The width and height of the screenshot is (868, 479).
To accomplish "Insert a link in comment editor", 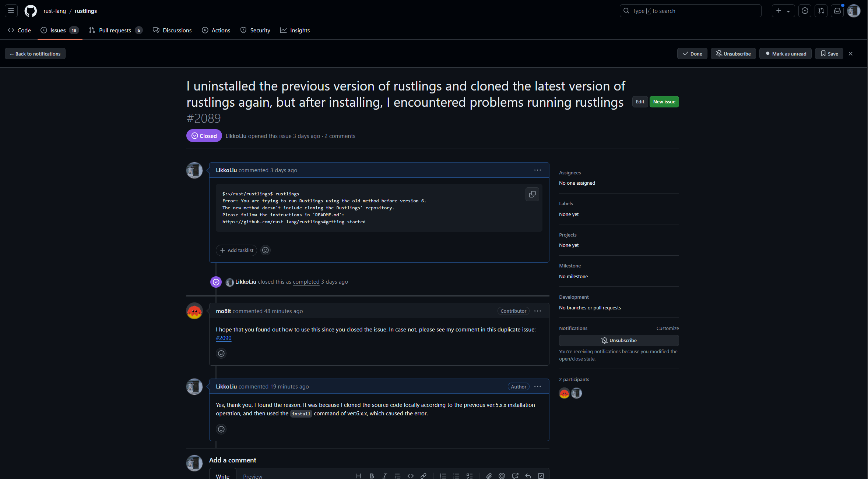I will [x=424, y=476].
